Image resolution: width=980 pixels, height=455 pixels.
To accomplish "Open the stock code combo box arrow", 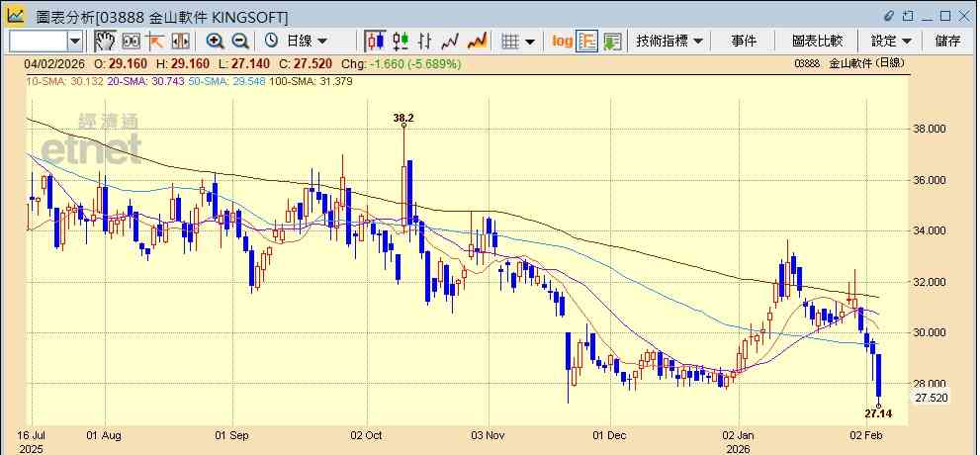I will point(75,42).
